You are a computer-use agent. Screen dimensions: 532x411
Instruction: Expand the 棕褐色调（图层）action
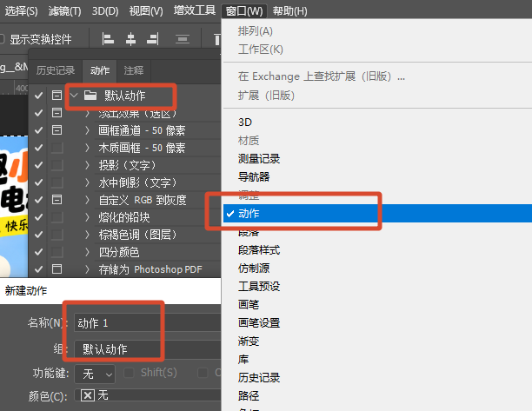[87, 235]
